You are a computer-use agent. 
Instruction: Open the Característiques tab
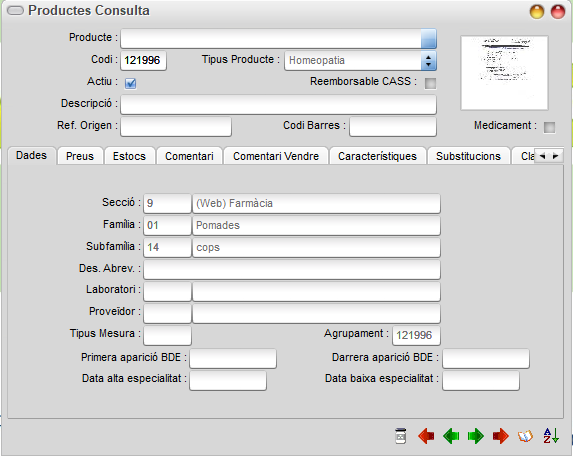(x=377, y=156)
